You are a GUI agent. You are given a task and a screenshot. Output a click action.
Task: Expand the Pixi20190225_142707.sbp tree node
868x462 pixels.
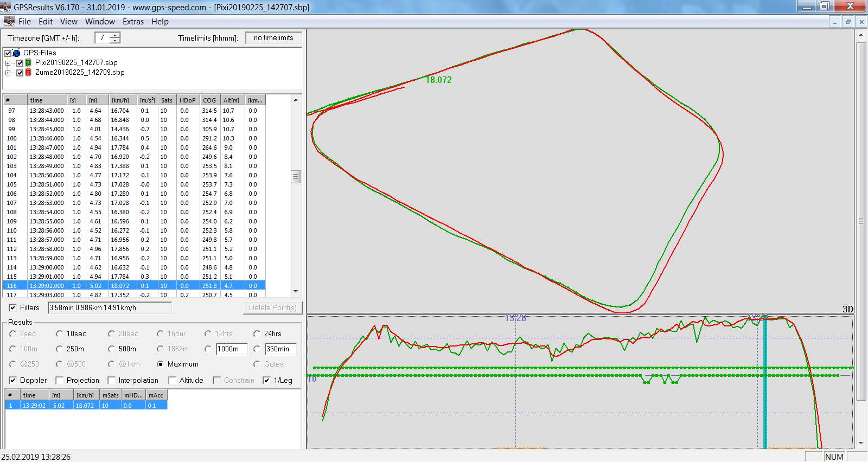tap(8, 62)
